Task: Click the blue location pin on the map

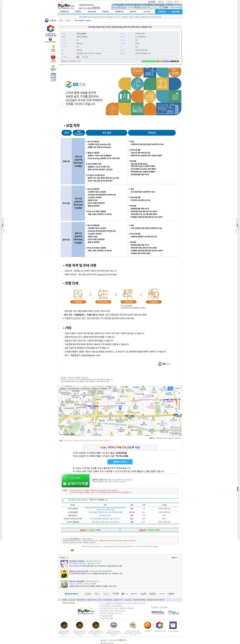Action: [x=120, y=408]
